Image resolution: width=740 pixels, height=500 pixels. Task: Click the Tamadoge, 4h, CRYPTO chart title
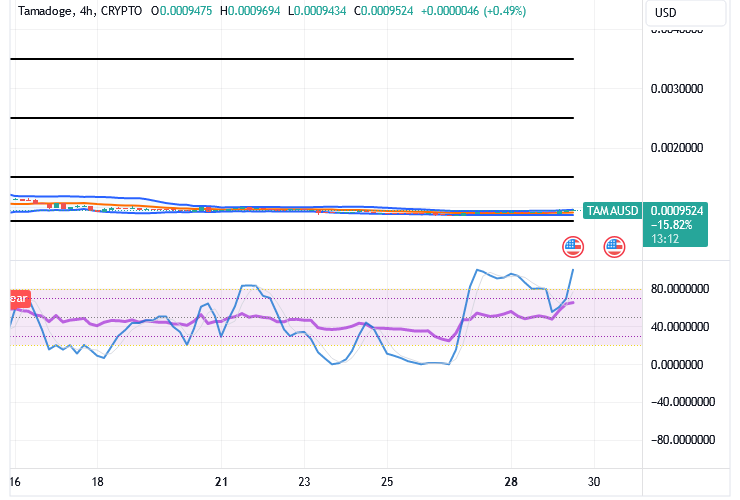click(80, 11)
